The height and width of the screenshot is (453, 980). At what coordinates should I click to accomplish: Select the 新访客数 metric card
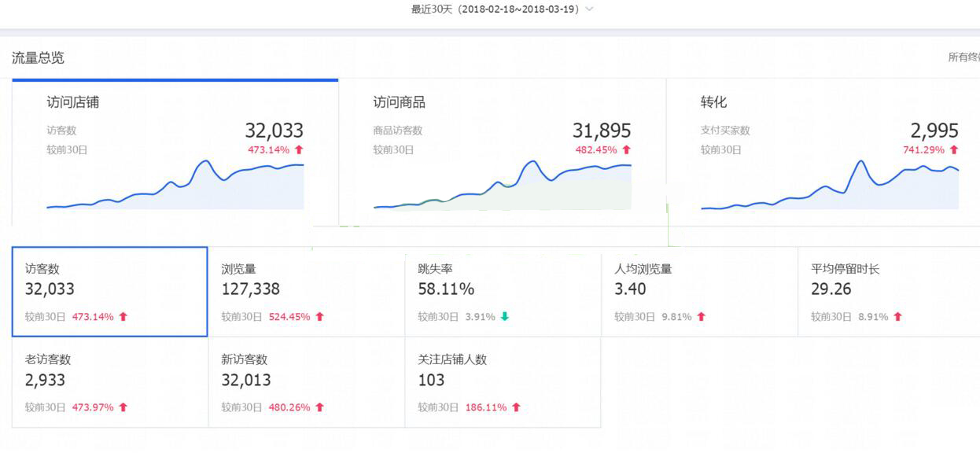pos(306,382)
